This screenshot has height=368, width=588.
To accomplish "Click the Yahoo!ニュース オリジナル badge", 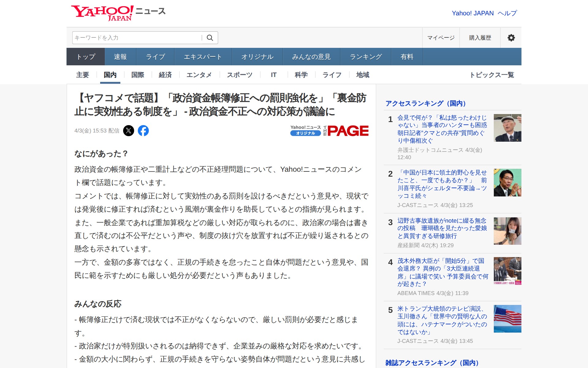I will (x=305, y=131).
